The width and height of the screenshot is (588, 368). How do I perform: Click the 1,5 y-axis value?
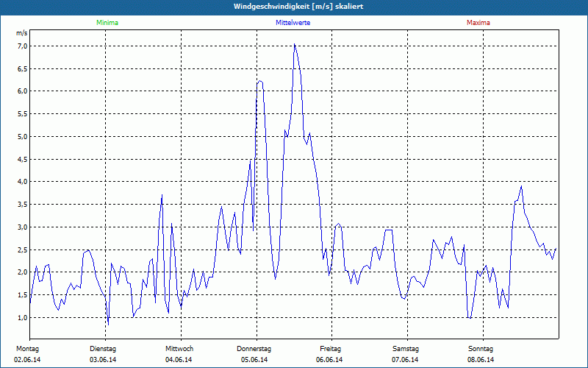[x=22, y=295]
